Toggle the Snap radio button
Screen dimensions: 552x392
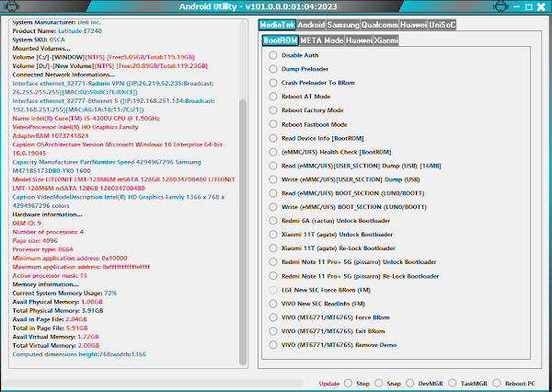tap(379, 383)
